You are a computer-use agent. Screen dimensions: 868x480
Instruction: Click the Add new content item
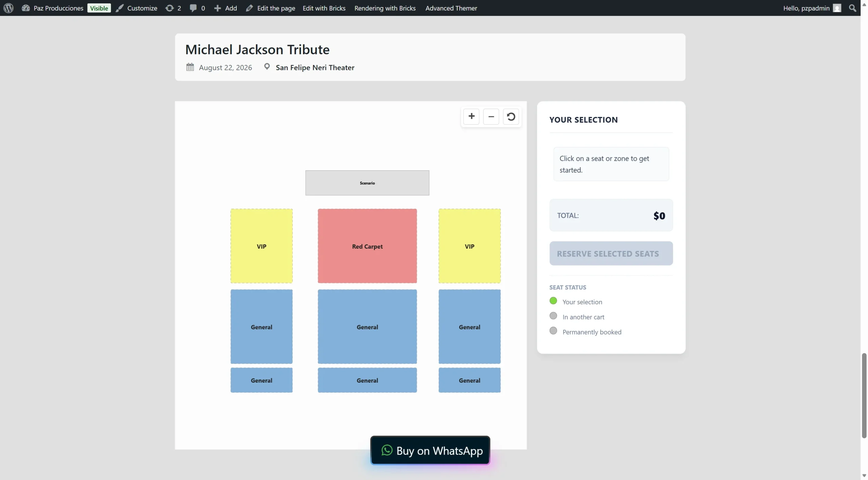(x=225, y=8)
